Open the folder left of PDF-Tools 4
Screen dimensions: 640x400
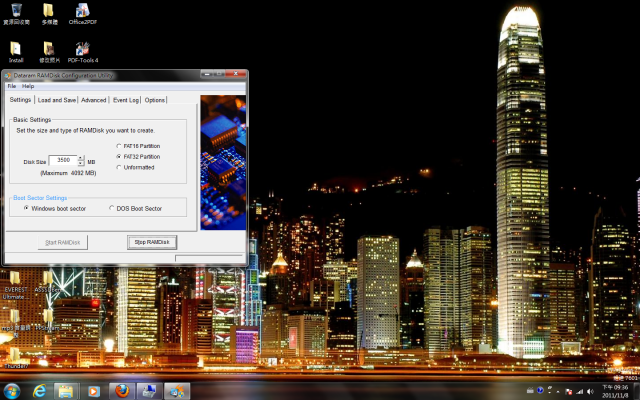click(x=49, y=52)
